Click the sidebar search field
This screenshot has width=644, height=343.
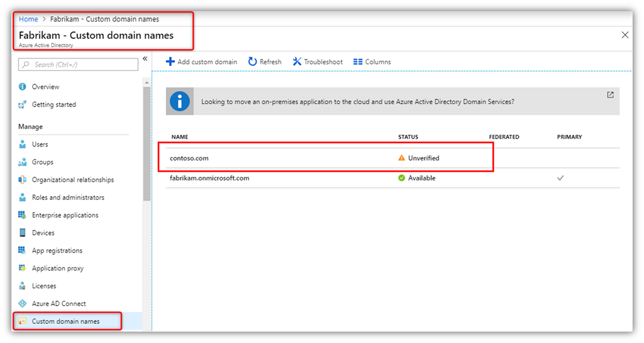pos(78,65)
